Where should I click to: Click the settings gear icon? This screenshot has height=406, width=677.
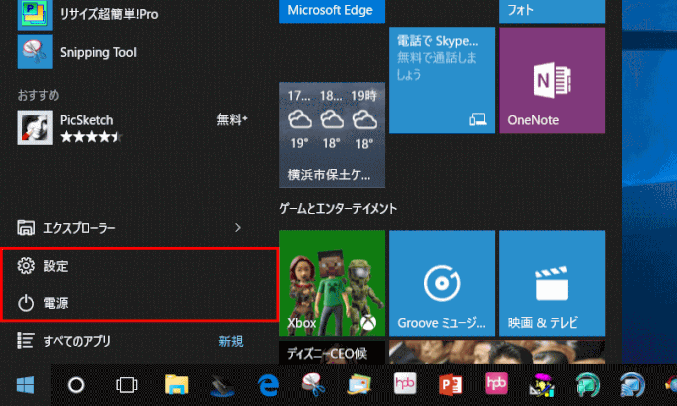[x=26, y=266]
